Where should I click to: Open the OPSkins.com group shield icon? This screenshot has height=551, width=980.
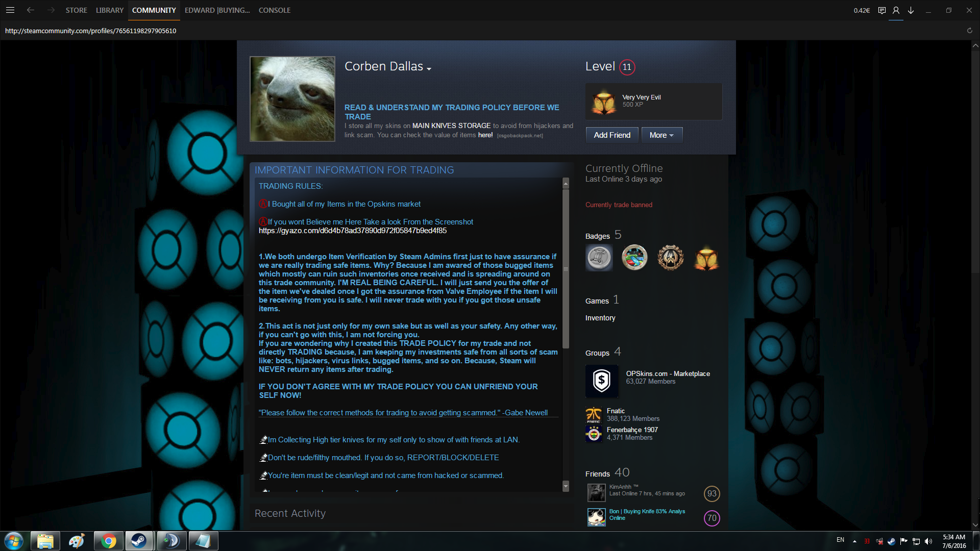point(602,381)
